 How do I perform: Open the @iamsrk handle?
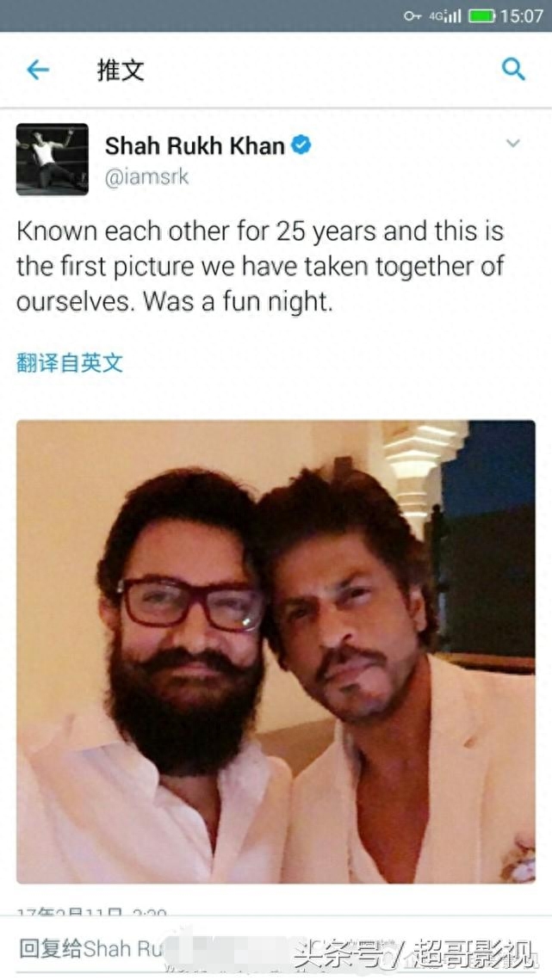coord(146,177)
